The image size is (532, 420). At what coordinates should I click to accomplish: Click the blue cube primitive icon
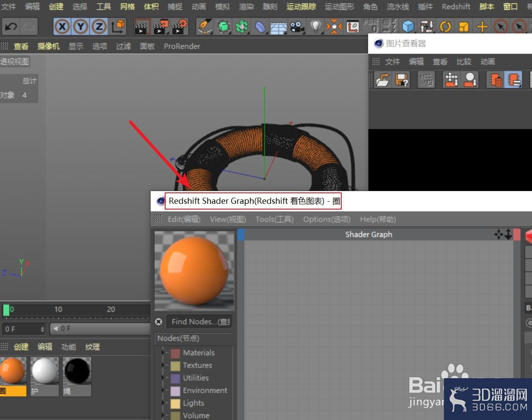[x=408, y=27]
